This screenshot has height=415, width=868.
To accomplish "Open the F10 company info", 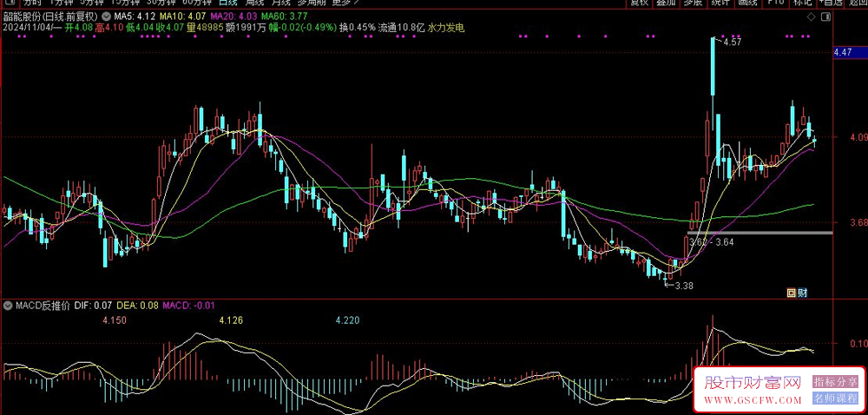I will (775, 3).
